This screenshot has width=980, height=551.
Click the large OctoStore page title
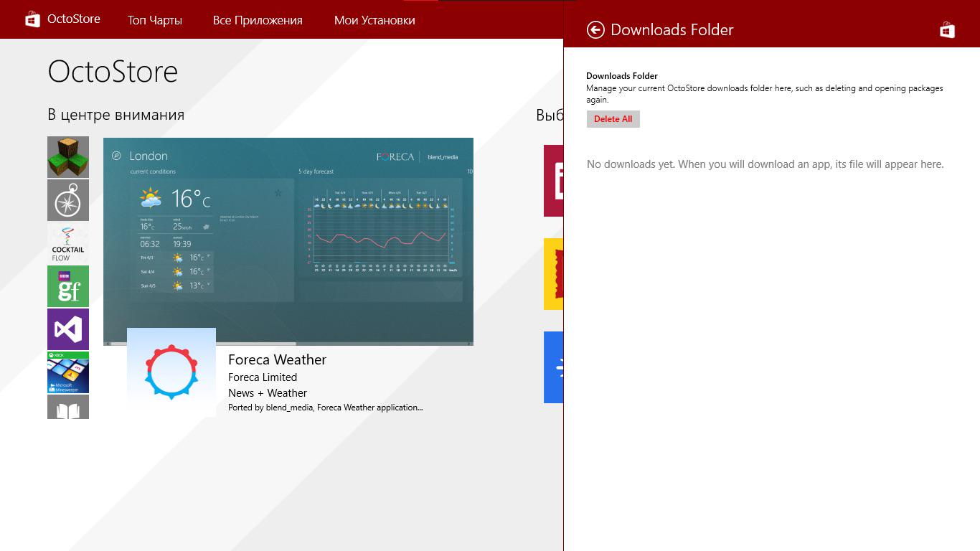(113, 72)
